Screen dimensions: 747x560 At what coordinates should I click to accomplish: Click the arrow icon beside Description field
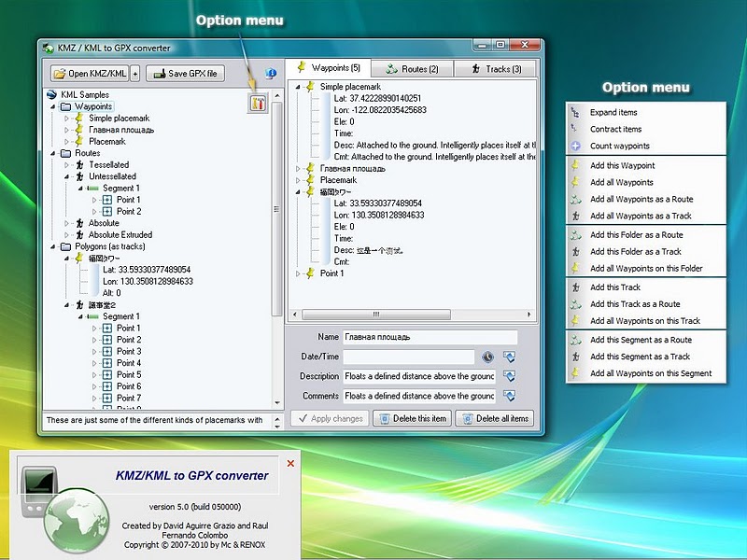[x=509, y=376]
